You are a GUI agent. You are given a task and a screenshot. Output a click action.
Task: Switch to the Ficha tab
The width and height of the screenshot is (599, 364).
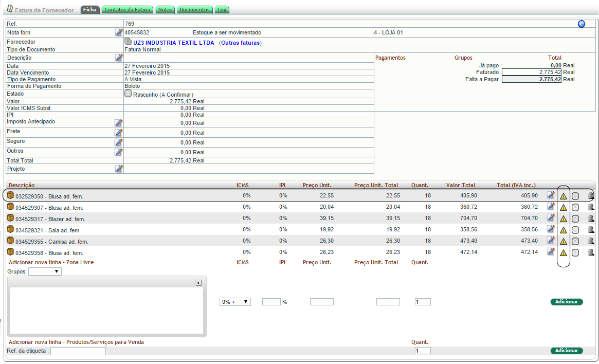(90, 10)
